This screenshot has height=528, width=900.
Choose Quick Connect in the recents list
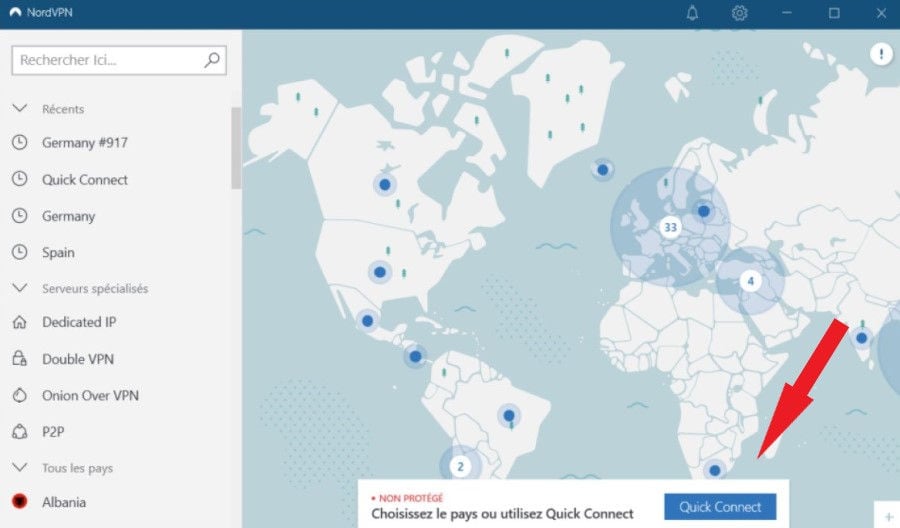click(x=85, y=180)
